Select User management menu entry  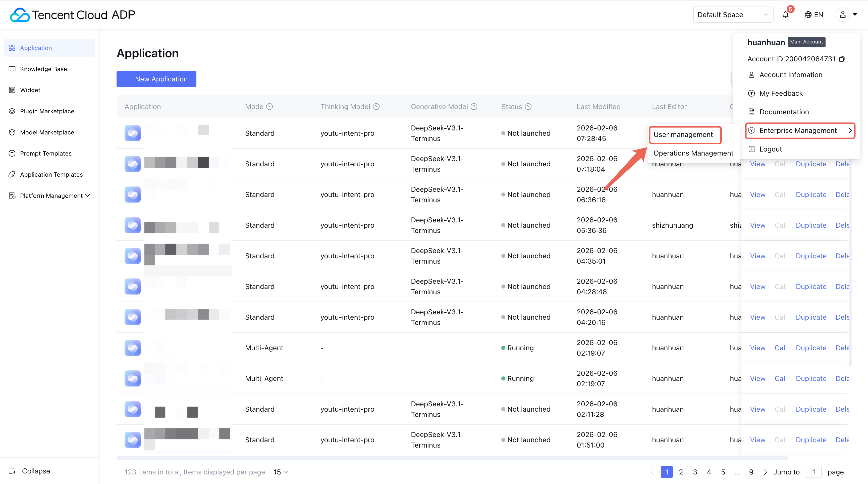point(683,134)
